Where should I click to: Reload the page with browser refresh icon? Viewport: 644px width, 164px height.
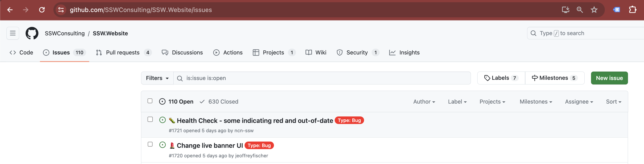tap(42, 10)
